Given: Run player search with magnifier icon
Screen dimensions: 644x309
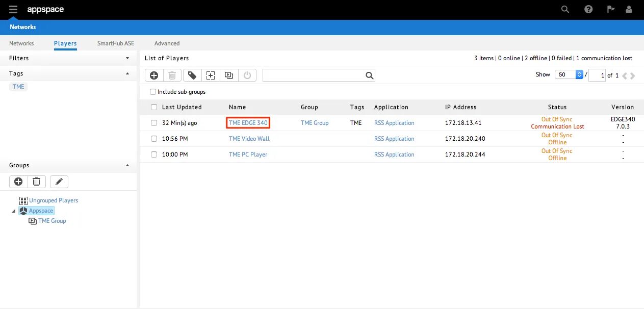Looking at the screenshot, I should coord(370,75).
